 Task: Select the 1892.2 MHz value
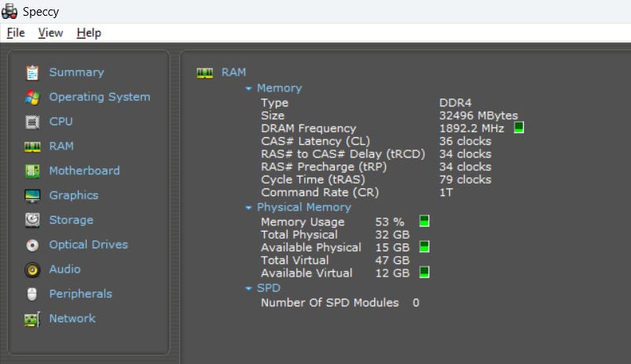pyautogui.click(x=472, y=128)
